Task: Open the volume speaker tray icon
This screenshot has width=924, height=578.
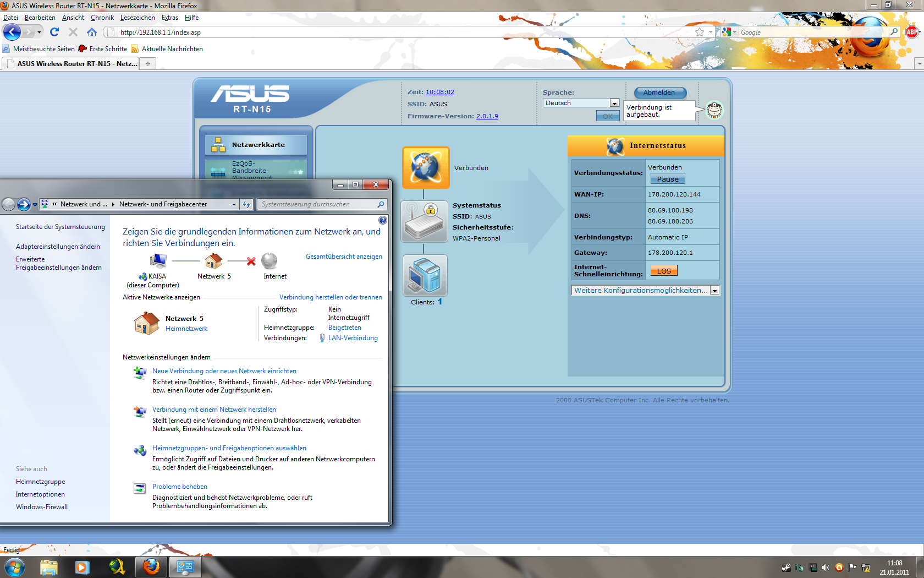Action: pos(826,568)
